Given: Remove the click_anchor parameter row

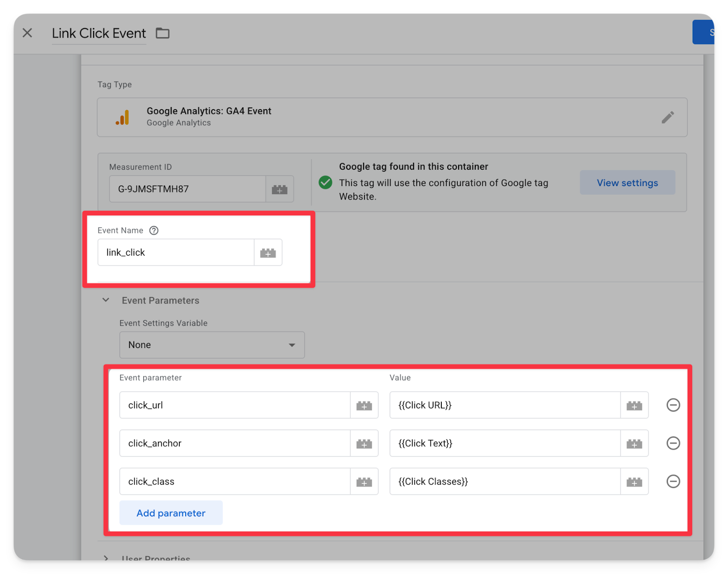Looking at the screenshot, I should point(673,443).
